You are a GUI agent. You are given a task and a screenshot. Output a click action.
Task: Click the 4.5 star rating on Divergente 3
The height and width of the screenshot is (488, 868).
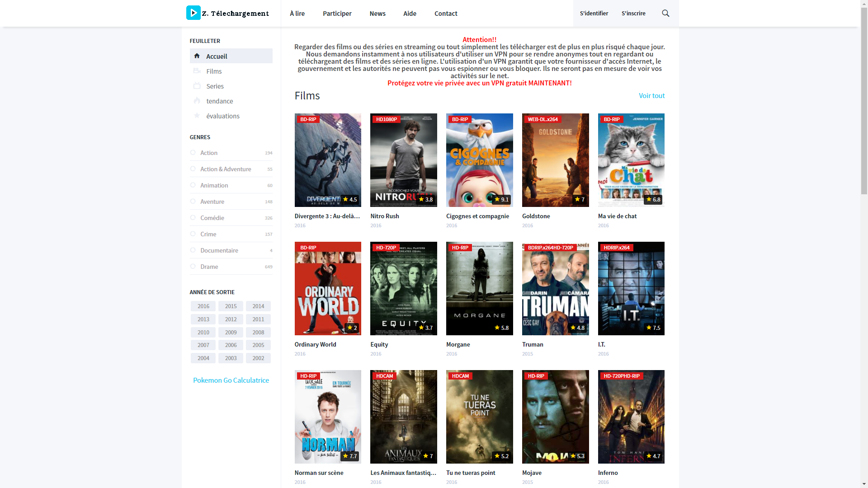point(350,199)
